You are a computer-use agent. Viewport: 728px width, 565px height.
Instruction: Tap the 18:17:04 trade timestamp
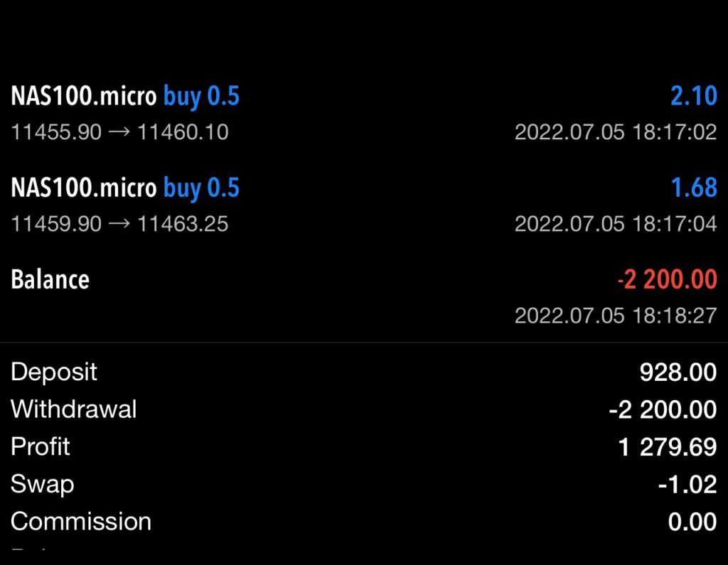click(x=615, y=224)
